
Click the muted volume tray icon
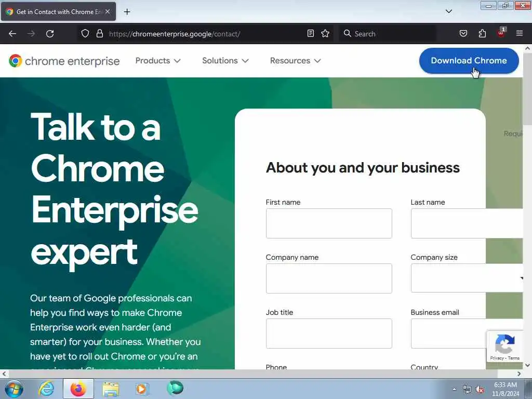pyautogui.click(x=480, y=390)
